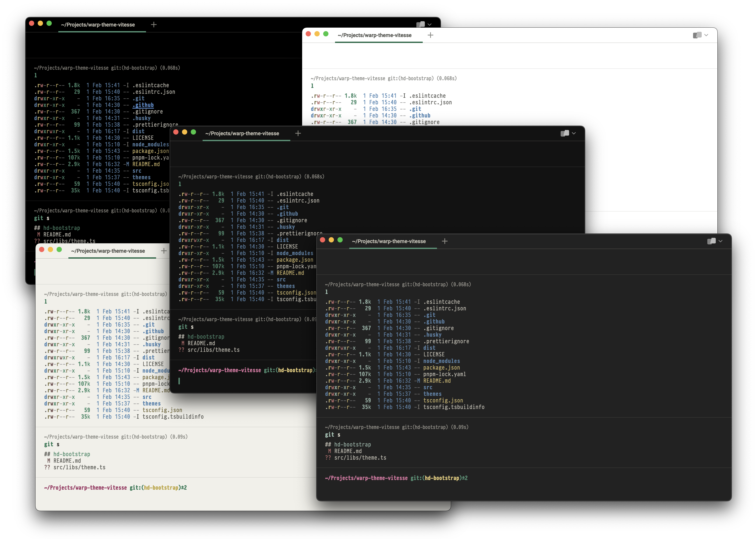Screen dimensions: 756x539
Task: Add new tab in cream-colored window
Action: pos(164,251)
